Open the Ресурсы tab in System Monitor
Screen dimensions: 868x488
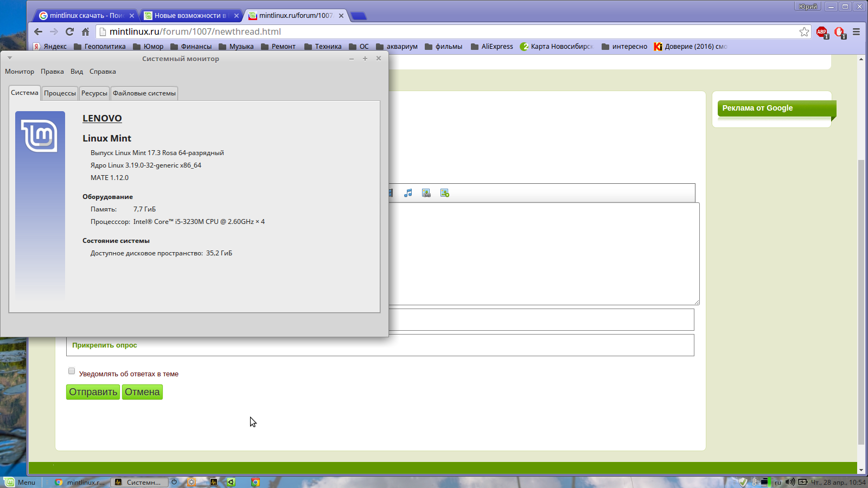[94, 93]
